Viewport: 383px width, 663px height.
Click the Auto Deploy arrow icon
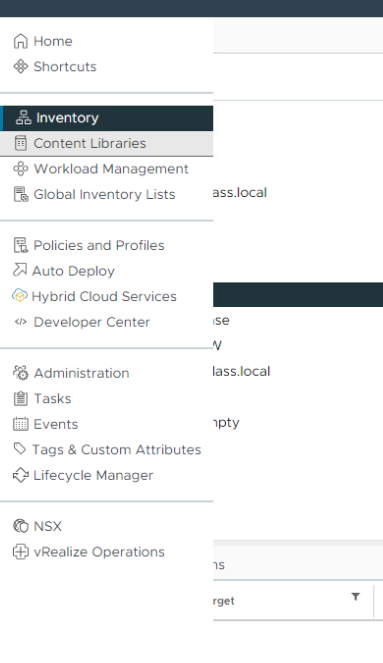coord(20,270)
